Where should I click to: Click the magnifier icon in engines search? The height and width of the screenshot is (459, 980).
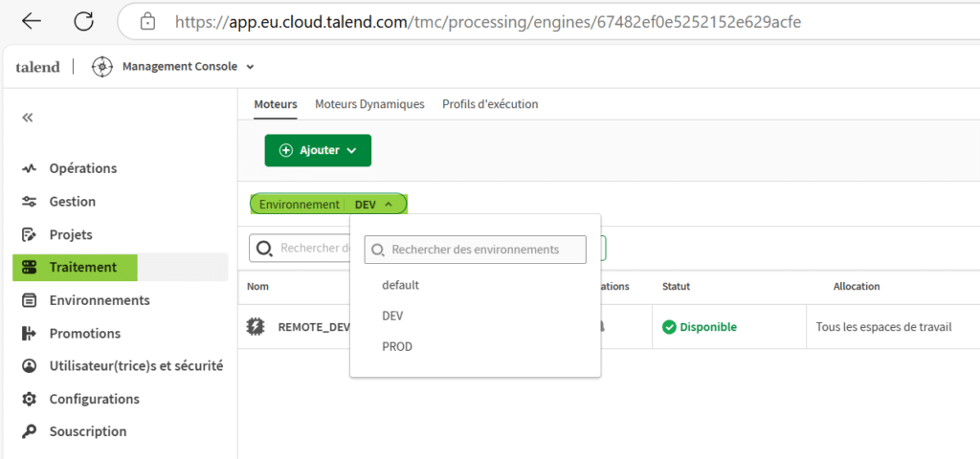point(264,250)
